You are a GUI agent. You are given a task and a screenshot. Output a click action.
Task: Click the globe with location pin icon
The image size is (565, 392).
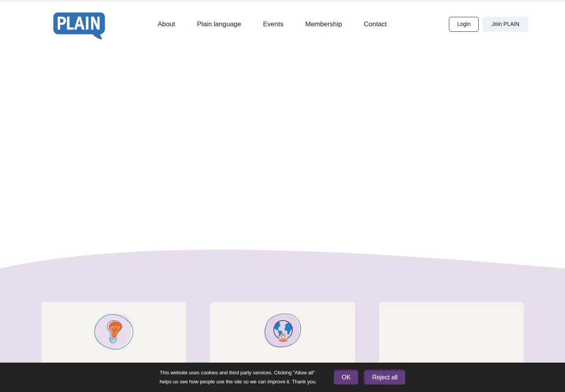[x=283, y=330]
